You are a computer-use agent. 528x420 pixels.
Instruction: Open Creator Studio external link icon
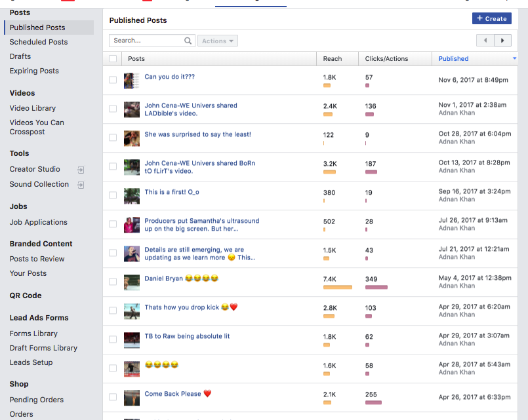tap(81, 170)
